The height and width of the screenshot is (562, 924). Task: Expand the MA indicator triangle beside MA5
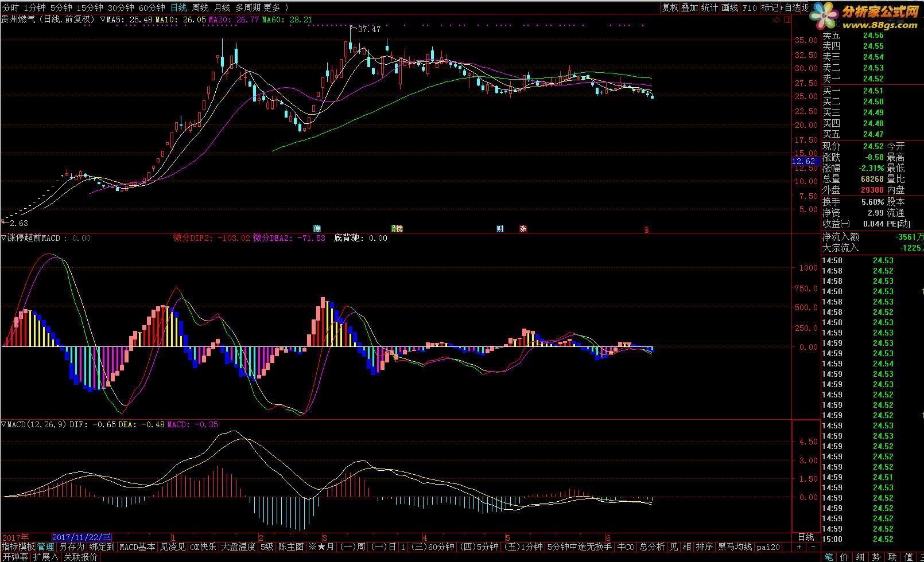(x=103, y=19)
